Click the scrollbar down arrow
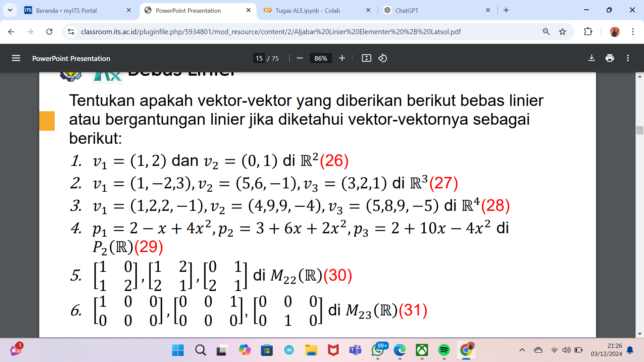This screenshot has width=644, height=362. (x=640, y=334)
